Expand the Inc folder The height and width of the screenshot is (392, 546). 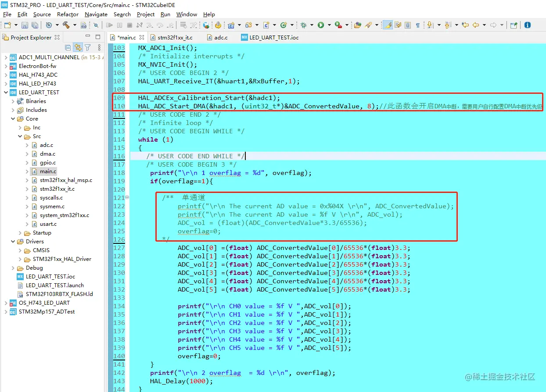pyautogui.click(x=20, y=127)
